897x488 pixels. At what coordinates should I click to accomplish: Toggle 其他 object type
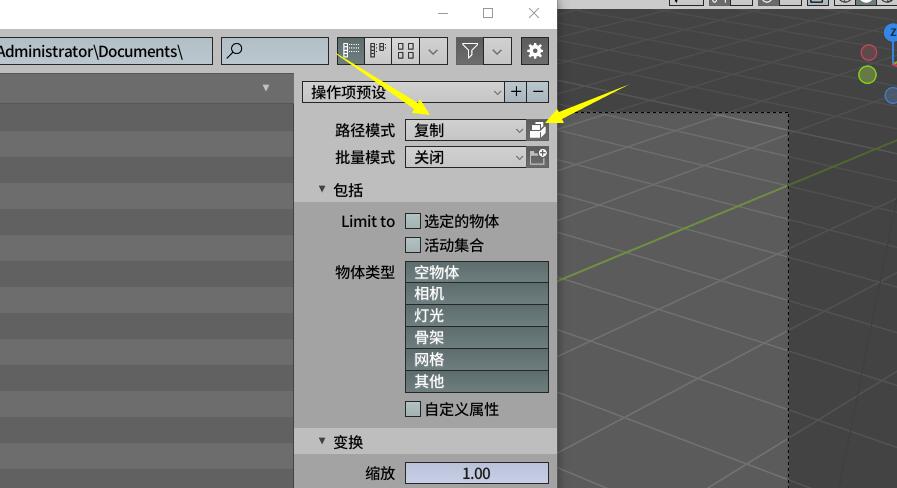pyautogui.click(x=477, y=381)
